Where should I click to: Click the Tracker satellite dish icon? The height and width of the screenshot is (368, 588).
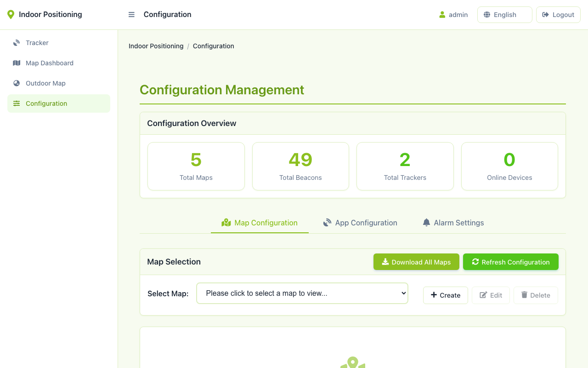pos(17,43)
